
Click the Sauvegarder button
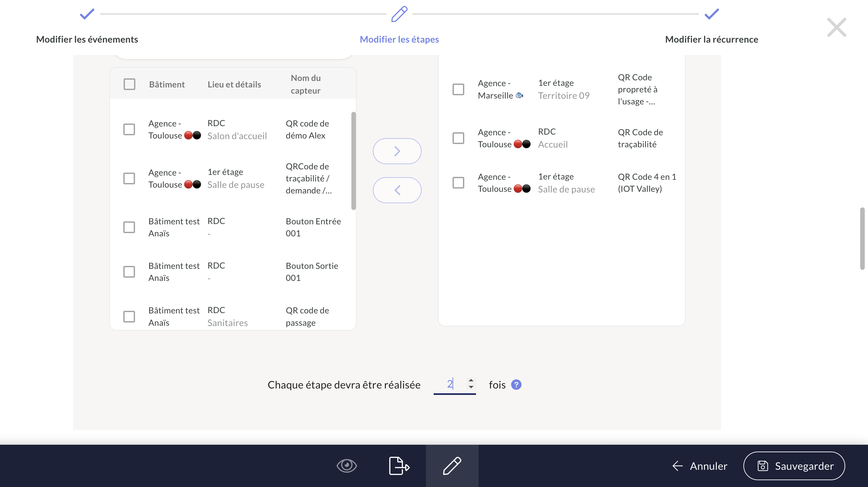point(794,466)
